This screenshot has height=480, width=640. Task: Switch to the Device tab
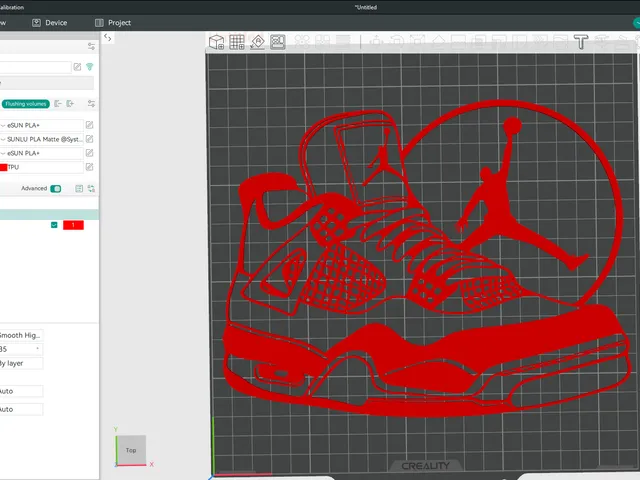50,23
